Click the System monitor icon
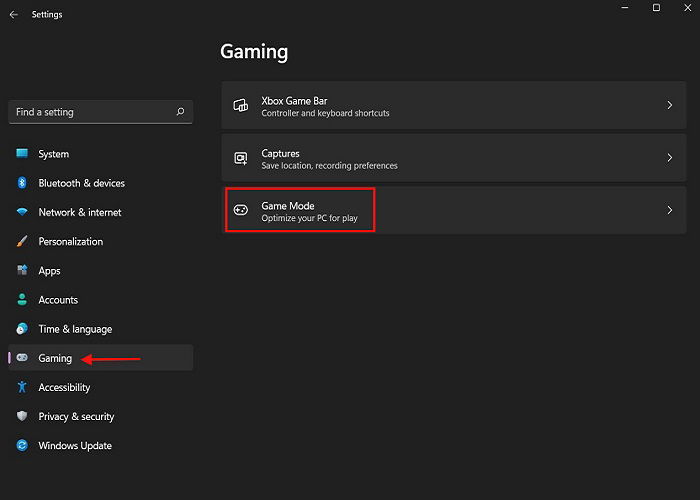The image size is (700, 500). (22, 154)
